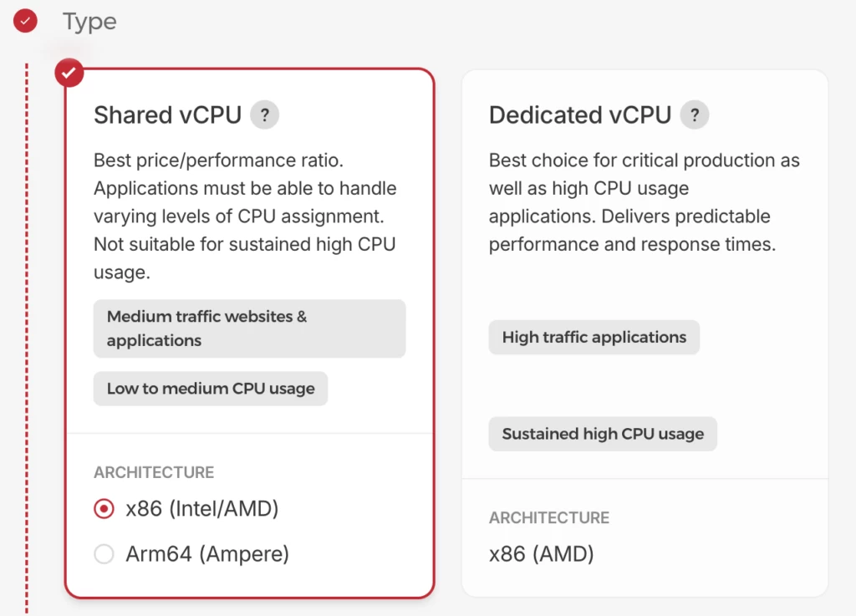Screen dimensions: 856x616
Task: Click the red checkmark beside Type heading
Action: tap(26, 22)
